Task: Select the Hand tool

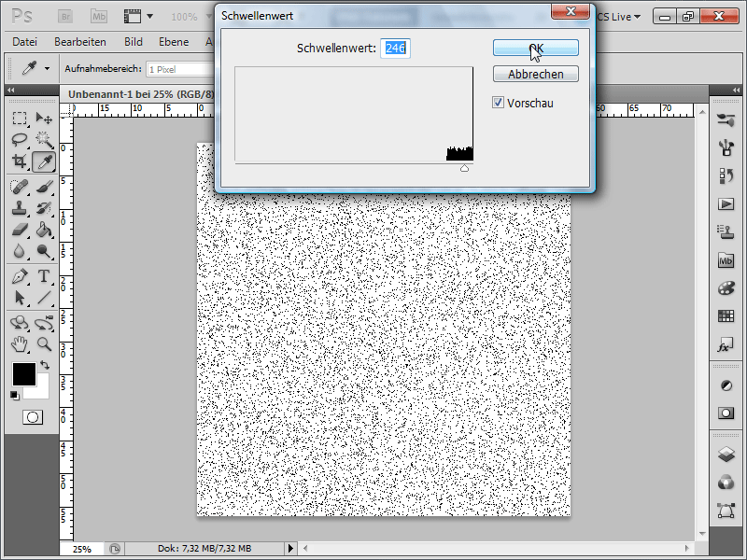Action: pyautogui.click(x=19, y=343)
